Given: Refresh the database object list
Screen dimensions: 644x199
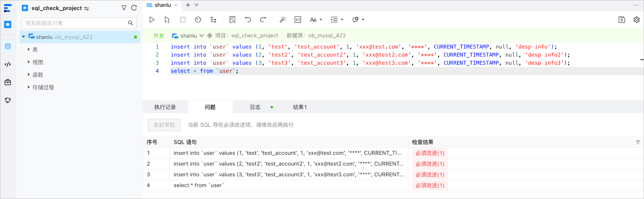Looking at the screenshot, I should tap(134, 8).
